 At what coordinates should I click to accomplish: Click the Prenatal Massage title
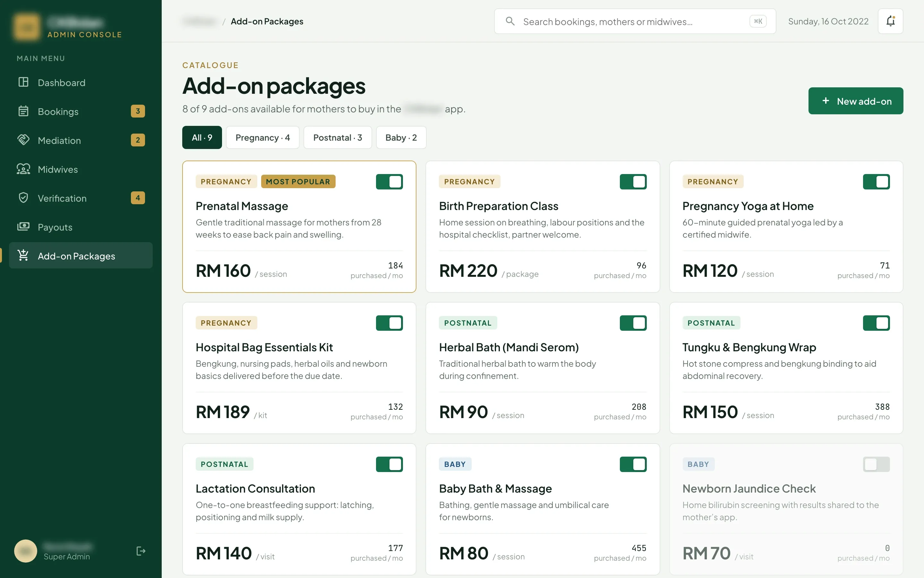point(242,206)
